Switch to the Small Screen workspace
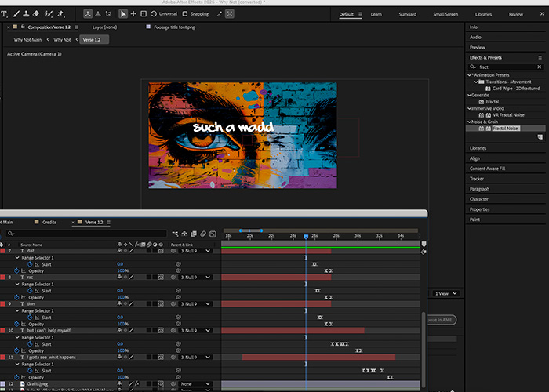The height and width of the screenshot is (392, 549). tap(445, 14)
